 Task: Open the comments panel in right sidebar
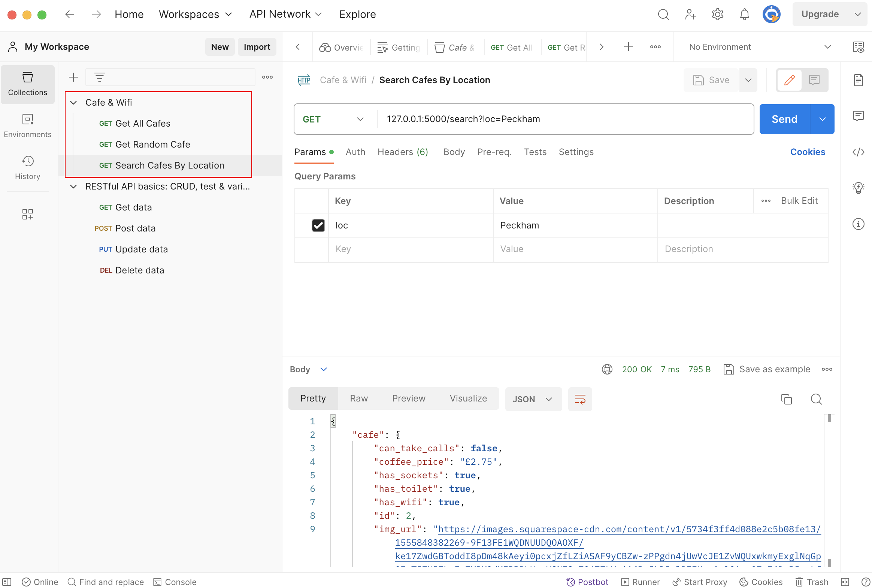point(858,116)
